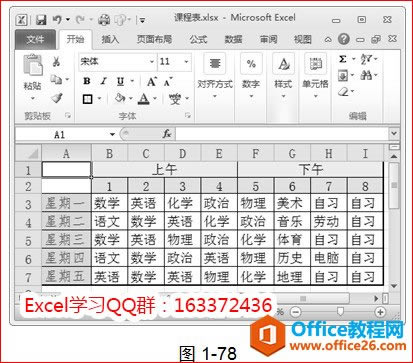The image size is (413, 363).
Task: Click the Copy icon
Action: coord(56,79)
